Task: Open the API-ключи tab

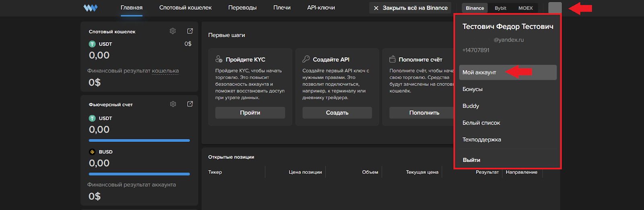Action: 321,8
